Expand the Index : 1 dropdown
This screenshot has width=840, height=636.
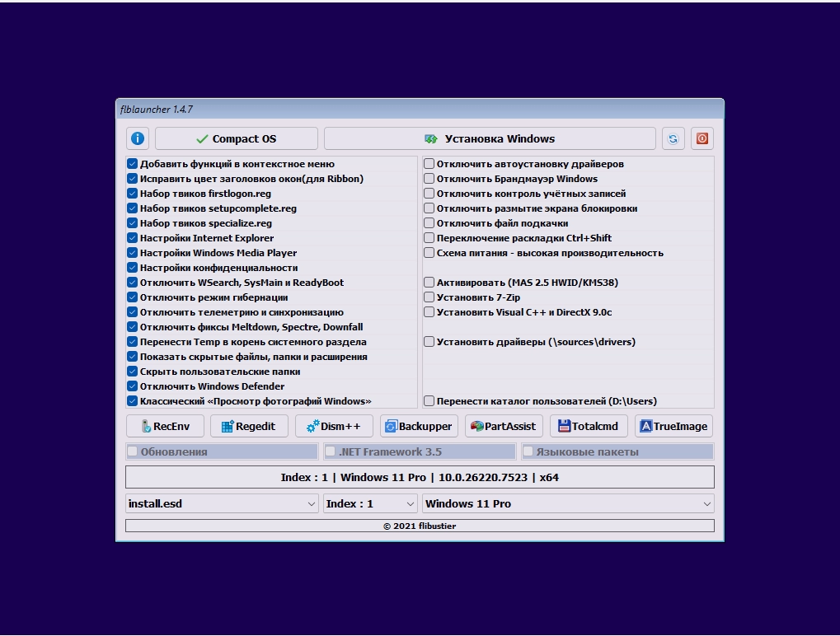click(369, 503)
